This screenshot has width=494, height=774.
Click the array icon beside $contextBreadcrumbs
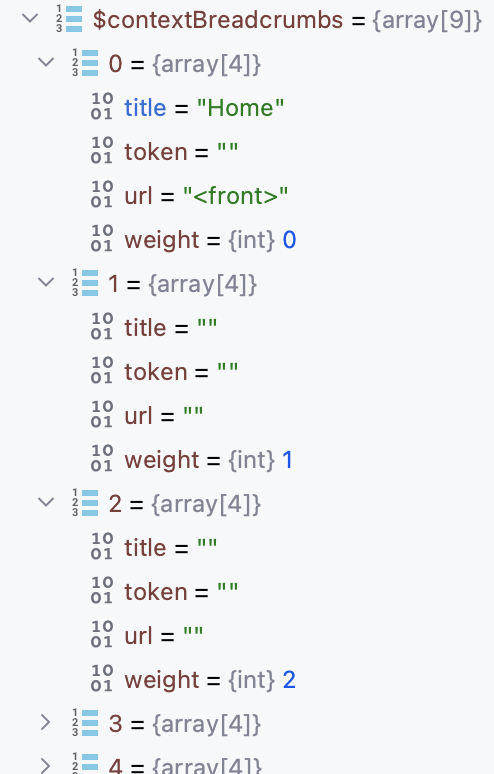click(x=69, y=19)
